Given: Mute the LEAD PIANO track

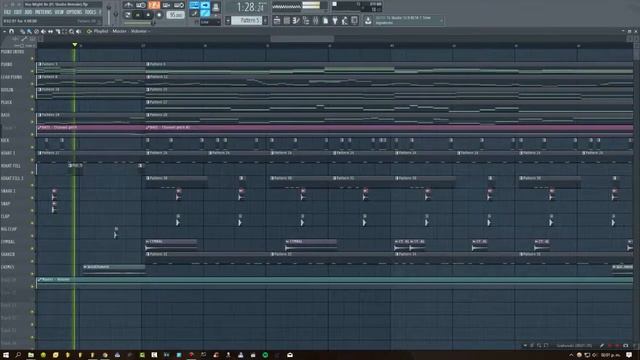Looking at the screenshot, I should pos(32,84).
